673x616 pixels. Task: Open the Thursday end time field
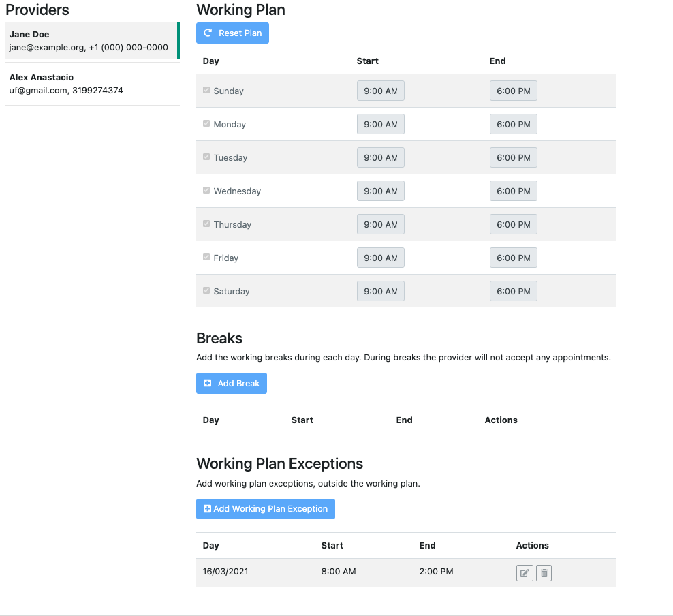tap(514, 224)
